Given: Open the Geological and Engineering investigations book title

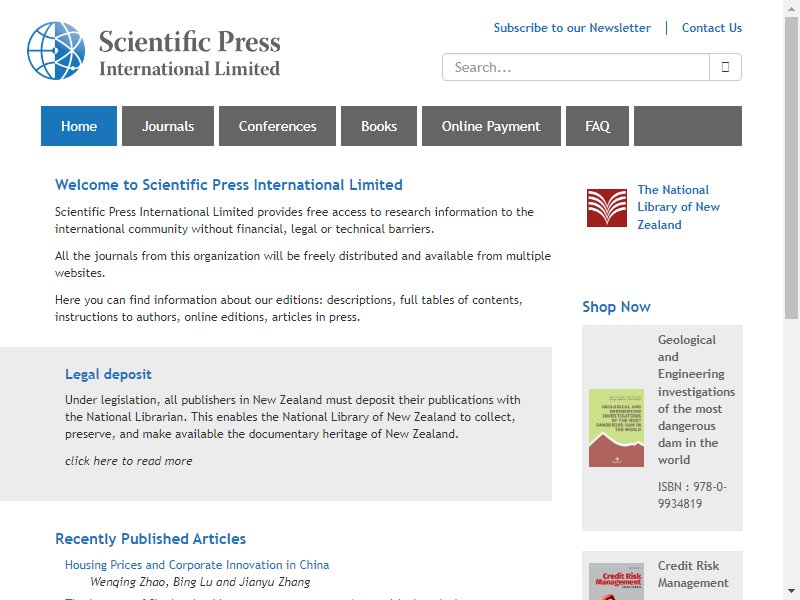Looking at the screenshot, I should 696,400.
